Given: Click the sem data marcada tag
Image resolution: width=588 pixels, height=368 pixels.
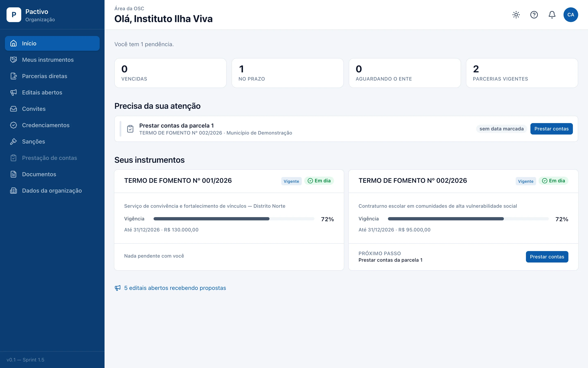Looking at the screenshot, I should (501, 129).
